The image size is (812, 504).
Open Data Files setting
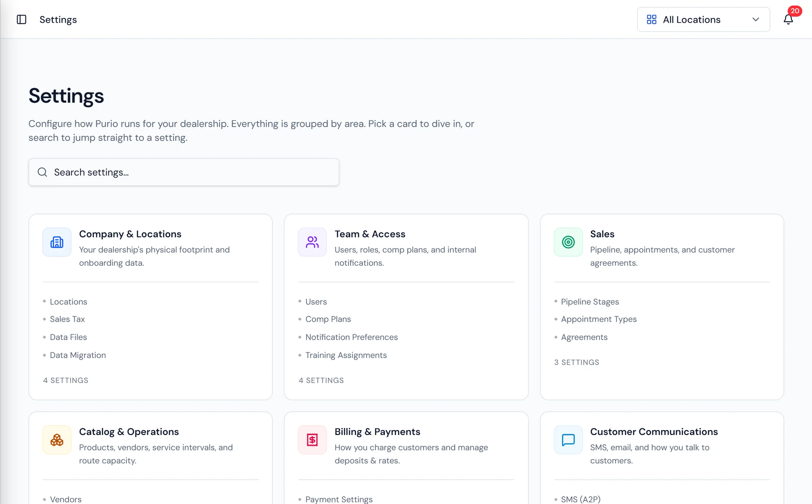[x=68, y=337]
